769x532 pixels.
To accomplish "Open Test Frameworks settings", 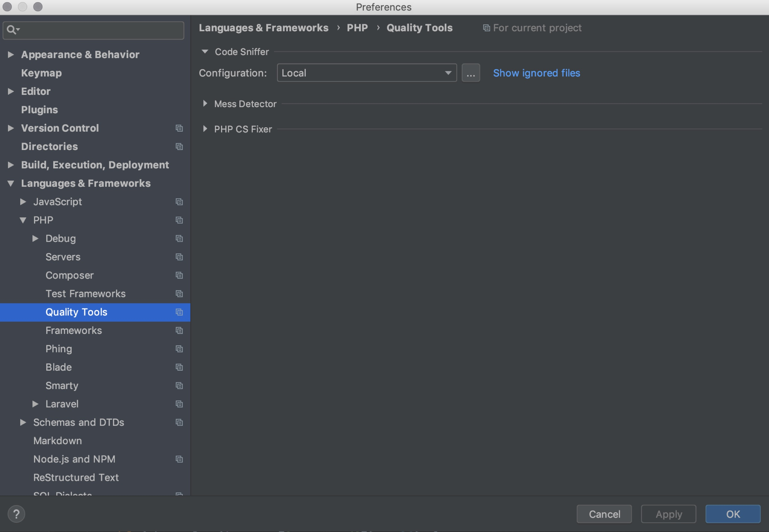I will click(x=86, y=294).
